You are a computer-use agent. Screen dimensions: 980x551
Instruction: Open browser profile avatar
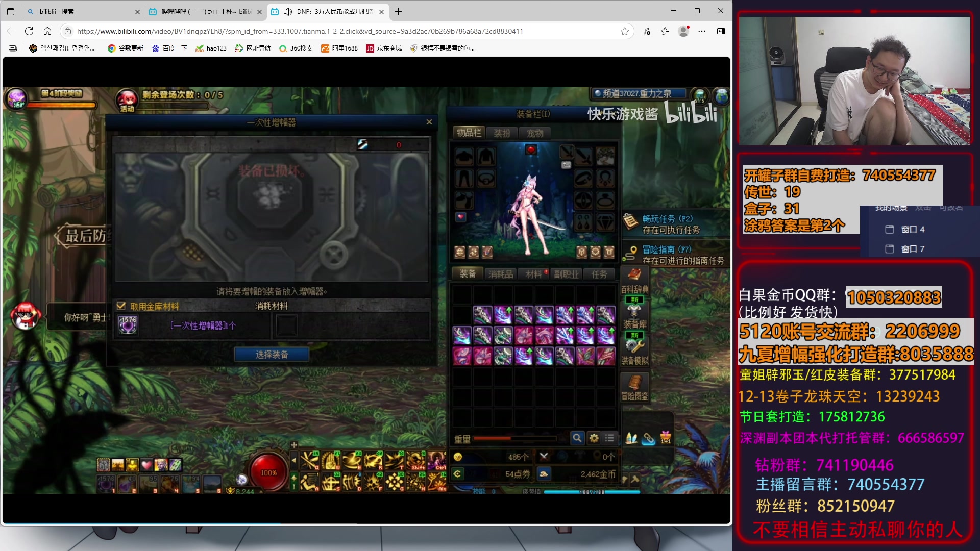[683, 31]
